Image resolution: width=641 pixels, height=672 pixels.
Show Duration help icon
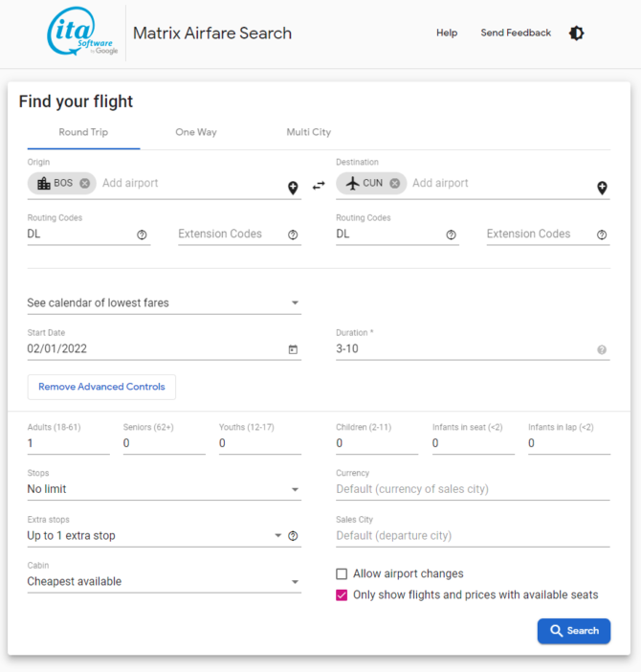(602, 349)
